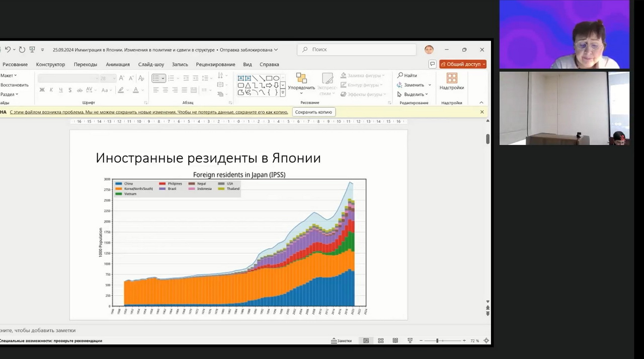
Task: Open the font name combo box
Action: pyautogui.click(x=68, y=78)
